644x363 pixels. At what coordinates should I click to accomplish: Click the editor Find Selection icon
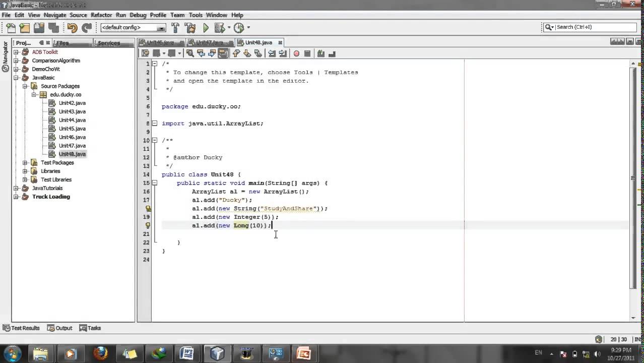coord(189,53)
